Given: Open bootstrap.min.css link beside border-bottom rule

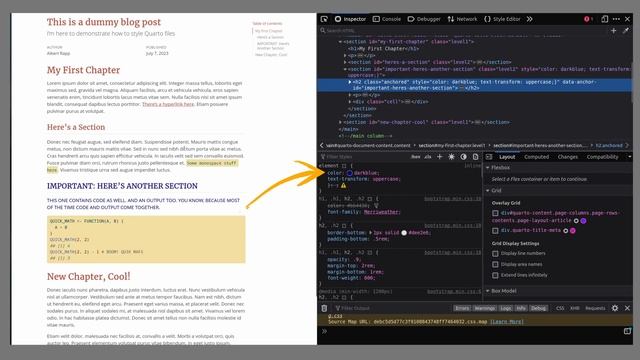Looking at the screenshot, I should click(453, 226).
